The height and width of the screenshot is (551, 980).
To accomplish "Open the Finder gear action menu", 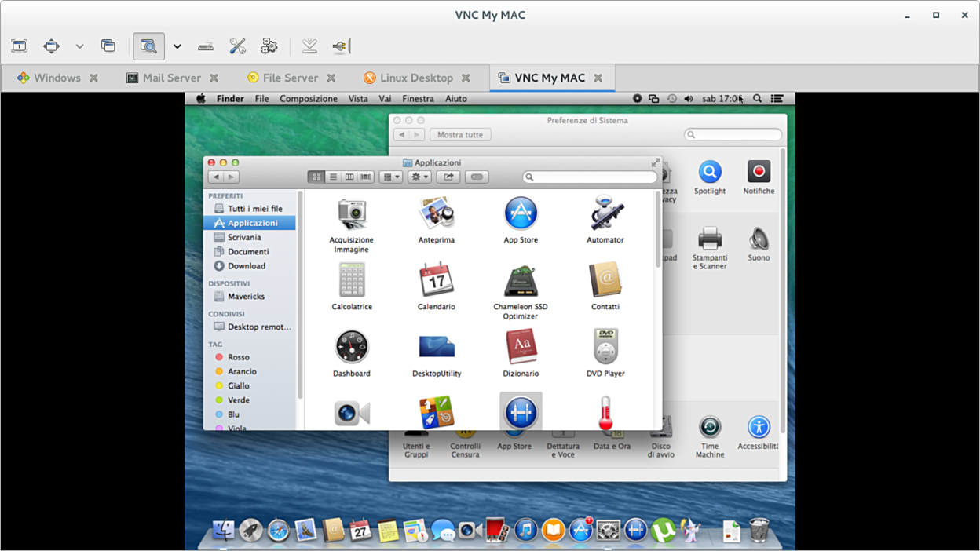I will (x=419, y=177).
